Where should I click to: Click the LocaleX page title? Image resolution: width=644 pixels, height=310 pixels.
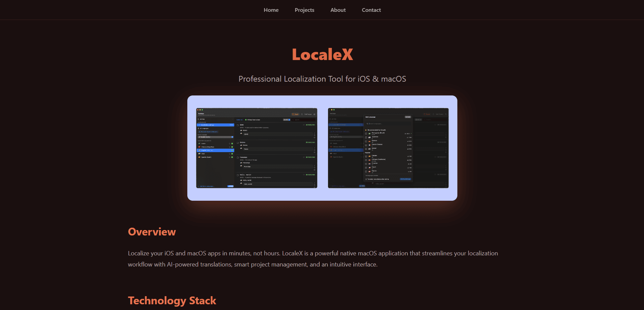click(322, 55)
